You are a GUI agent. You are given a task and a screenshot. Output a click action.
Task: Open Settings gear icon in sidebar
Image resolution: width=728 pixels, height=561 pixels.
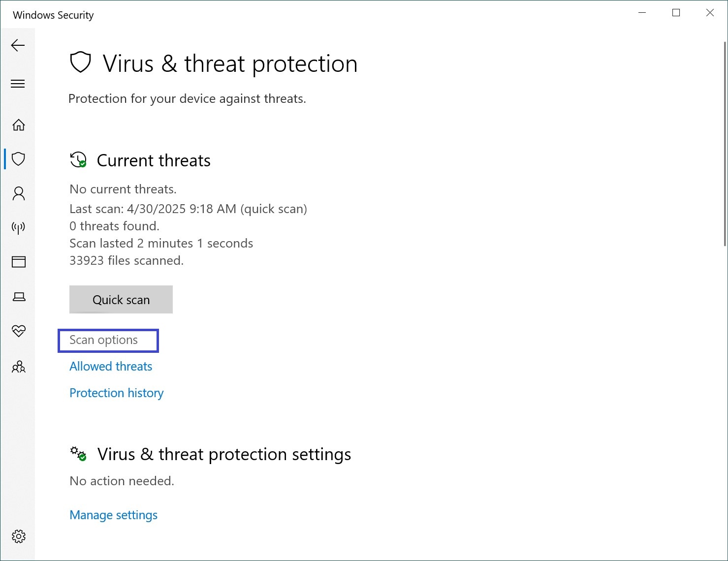(19, 536)
